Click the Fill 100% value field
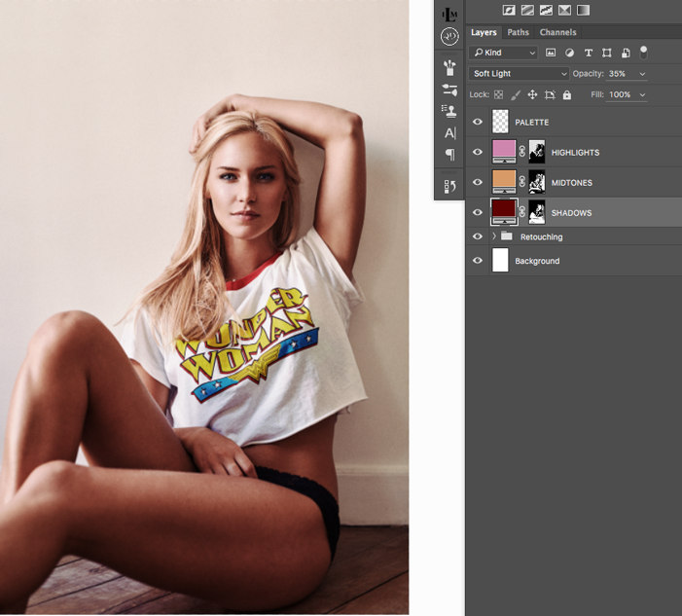The image size is (682, 616). [x=621, y=94]
